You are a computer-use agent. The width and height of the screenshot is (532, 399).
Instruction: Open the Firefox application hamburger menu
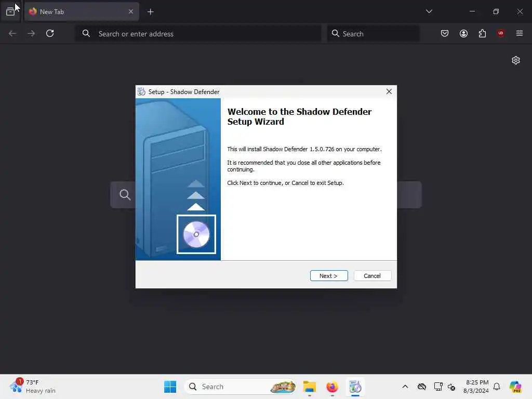(x=519, y=33)
